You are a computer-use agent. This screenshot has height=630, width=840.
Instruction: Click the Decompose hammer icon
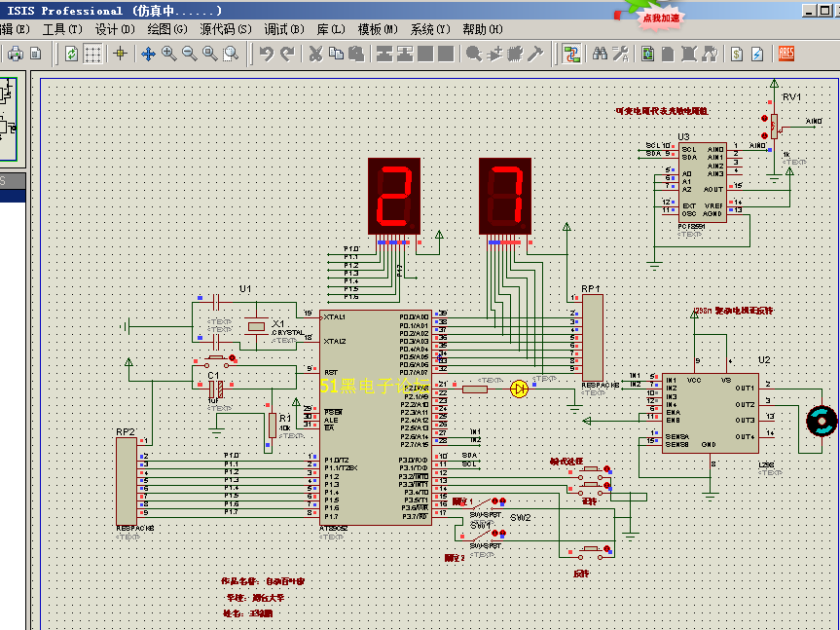[535, 54]
